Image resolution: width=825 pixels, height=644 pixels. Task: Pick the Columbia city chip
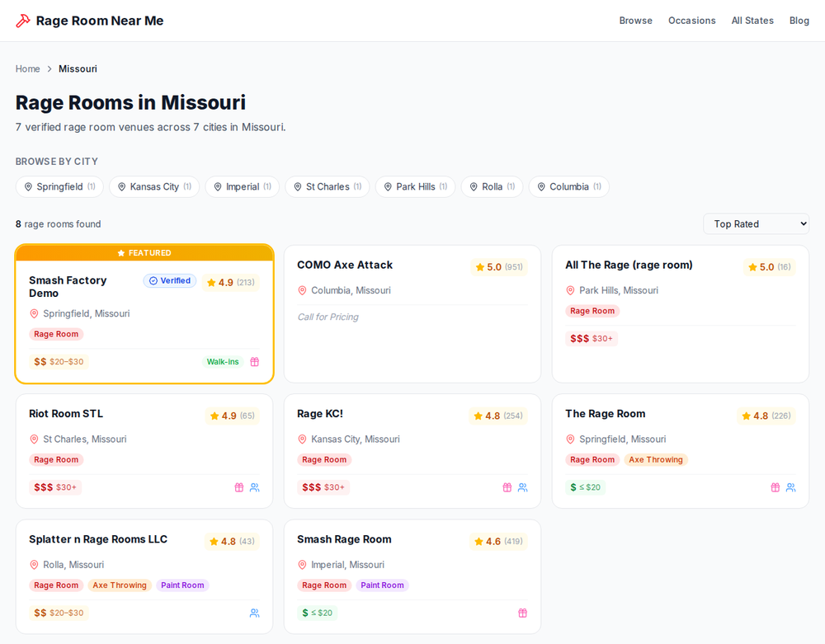[x=568, y=186]
